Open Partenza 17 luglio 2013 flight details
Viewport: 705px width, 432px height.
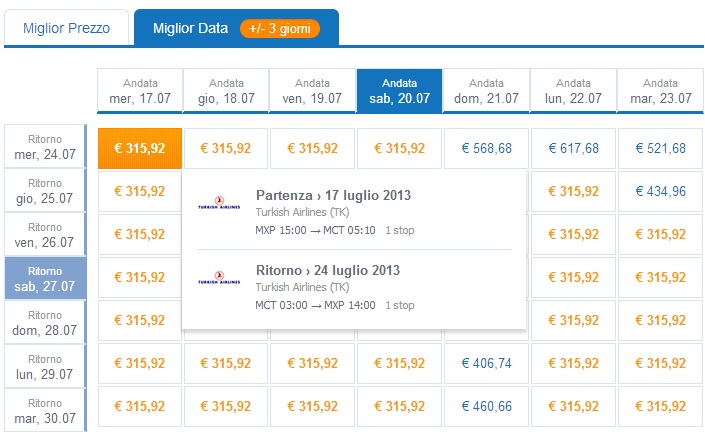click(333, 195)
